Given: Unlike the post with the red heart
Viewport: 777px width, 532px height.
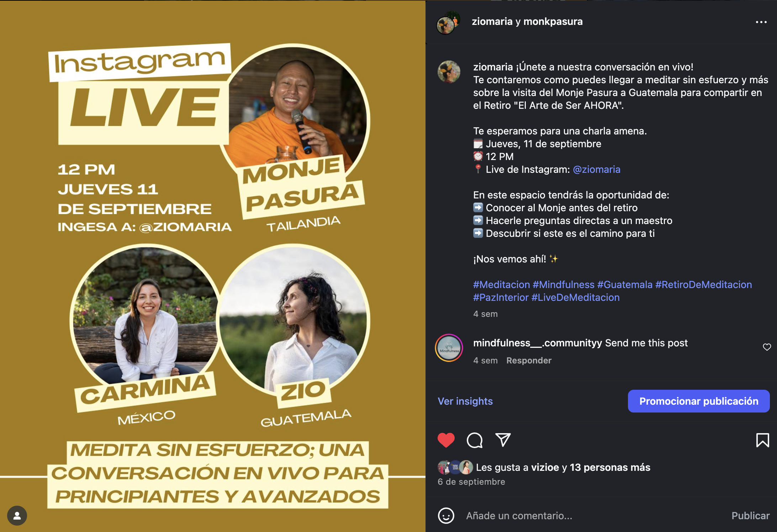Looking at the screenshot, I should click(446, 440).
